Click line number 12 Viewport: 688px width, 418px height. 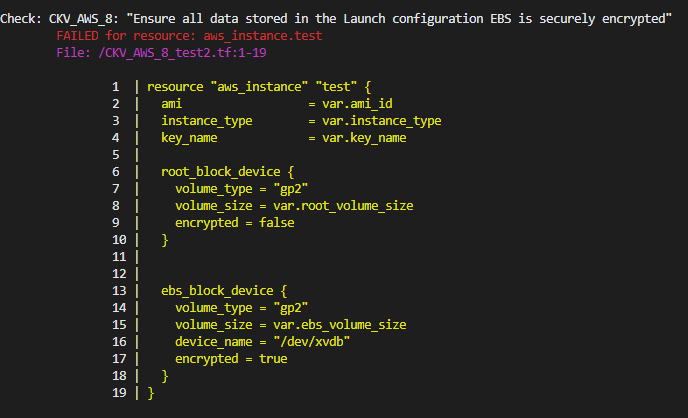tap(119, 274)
